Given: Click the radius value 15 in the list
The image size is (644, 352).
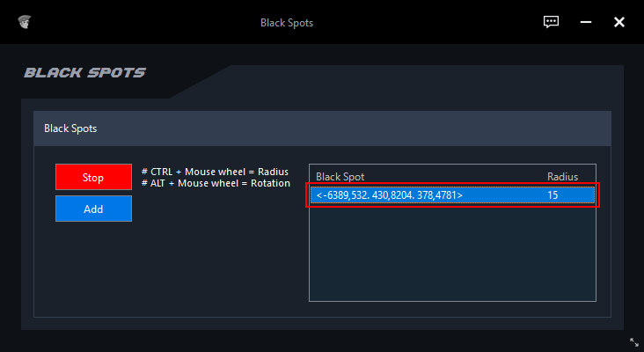Looking at the screenshot, I should [x=553, y=194].
